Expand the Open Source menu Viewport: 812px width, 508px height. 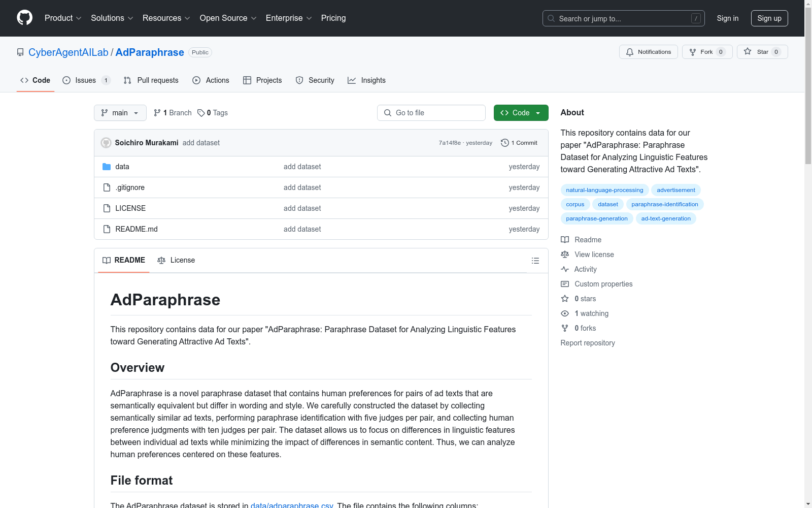click(x=228, y=18)
